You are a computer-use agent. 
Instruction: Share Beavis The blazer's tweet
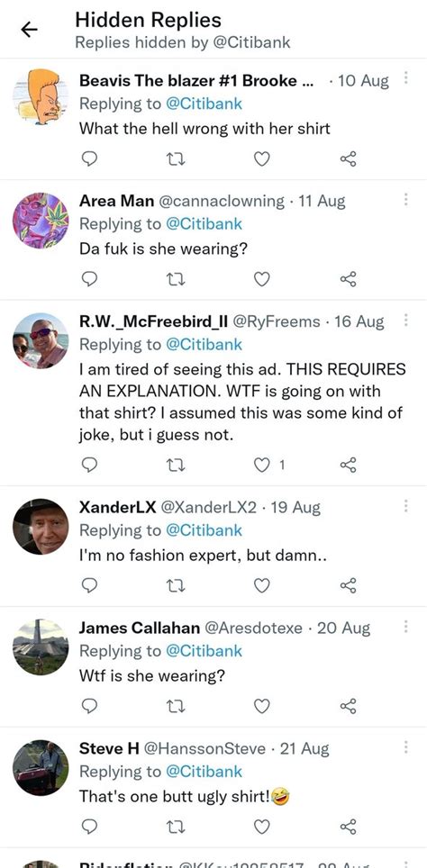349,159
